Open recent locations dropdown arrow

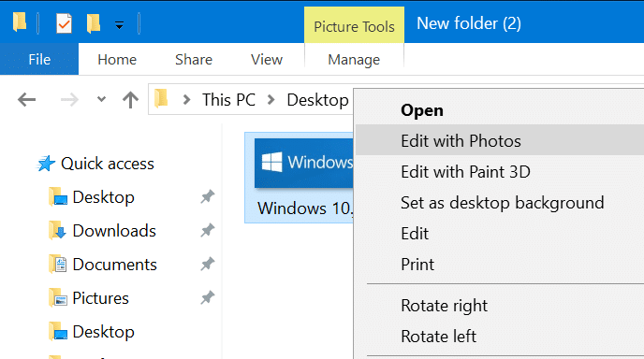[101, 99]
